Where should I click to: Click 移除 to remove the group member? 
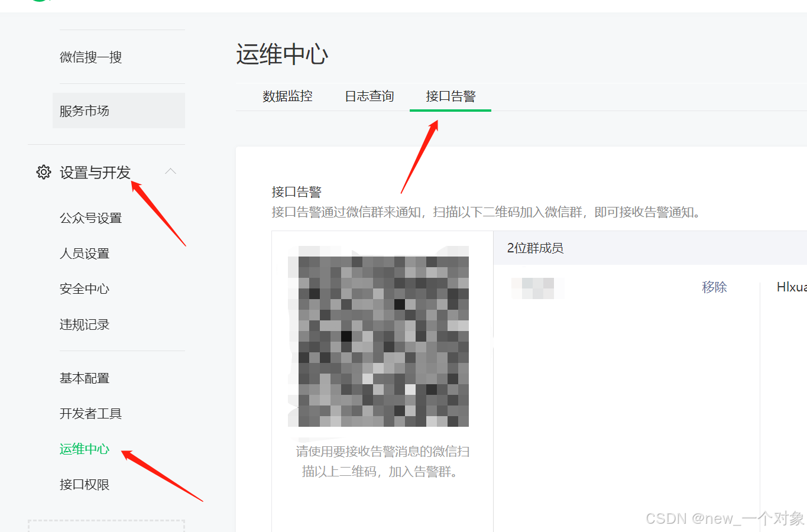714,287
